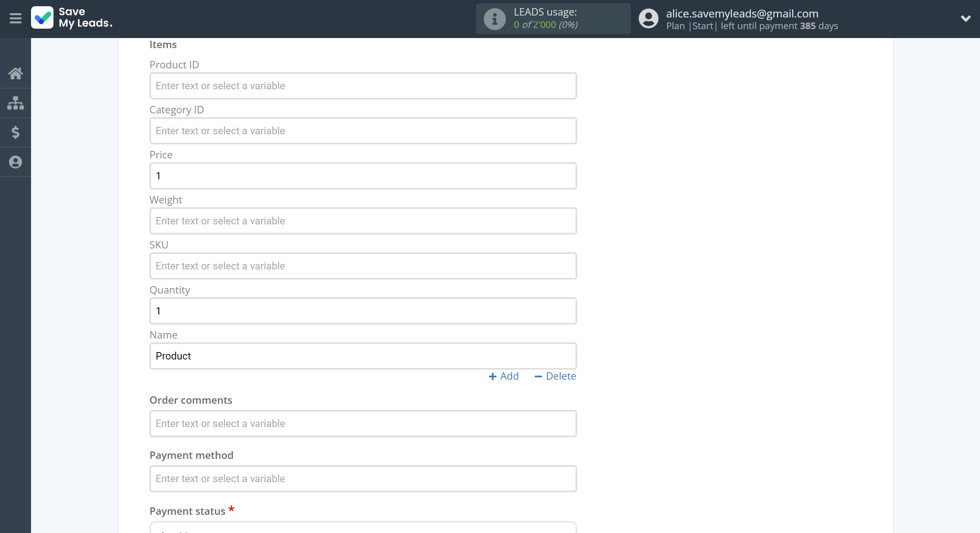Focus the Product ID input field
Viewport: 980px width, 533px height.
pyautogui.click(x=363, y=86)
